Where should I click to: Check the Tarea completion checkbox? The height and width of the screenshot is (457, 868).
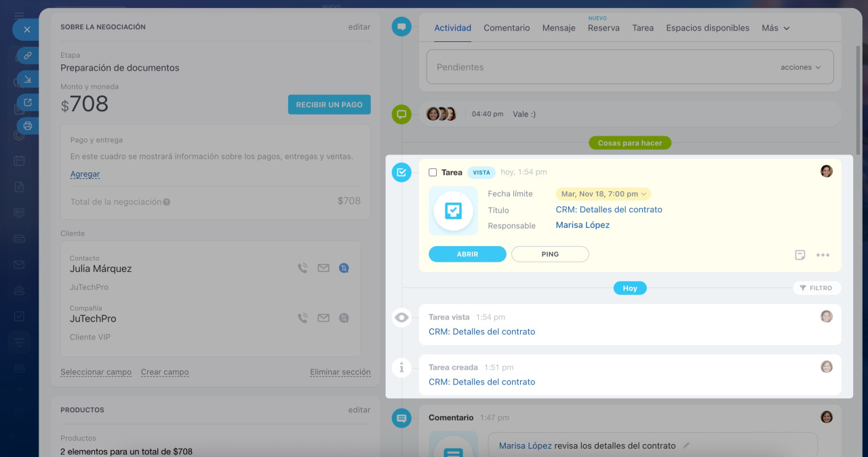433,173
